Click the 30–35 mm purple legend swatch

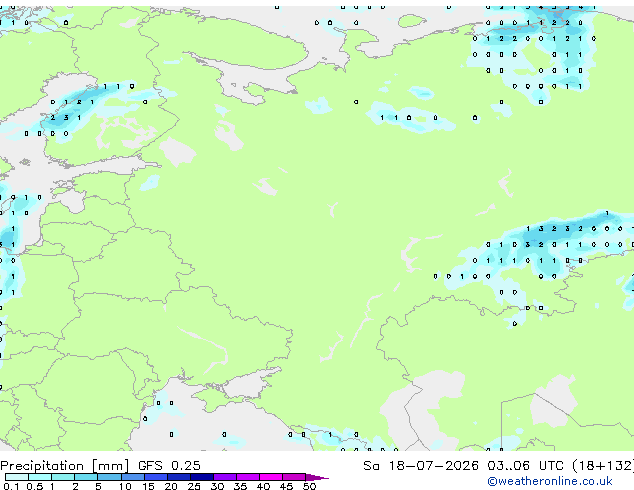click(225, 477)
